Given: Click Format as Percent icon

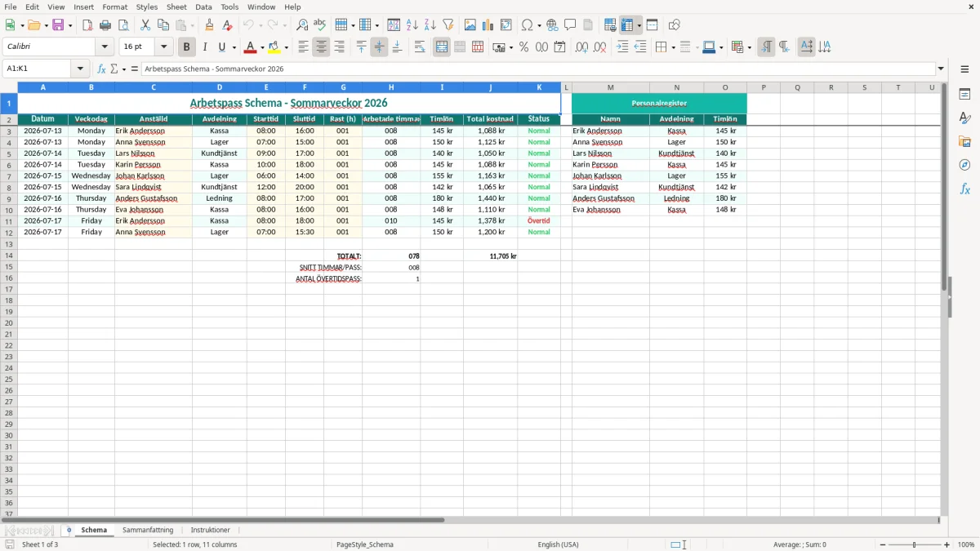Looking at the screenshot, I should click(524, 47).
